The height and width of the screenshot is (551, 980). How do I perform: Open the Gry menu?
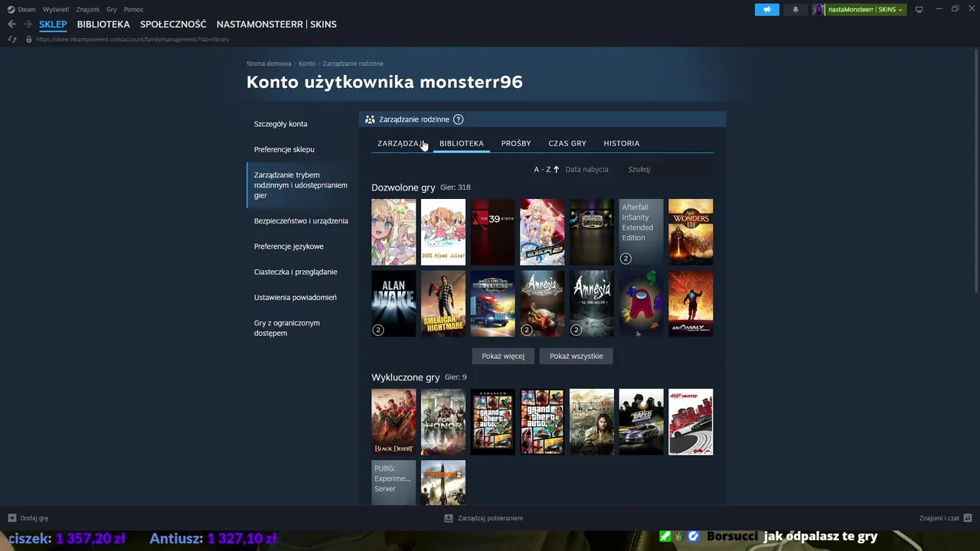click(x=112, y=9)
